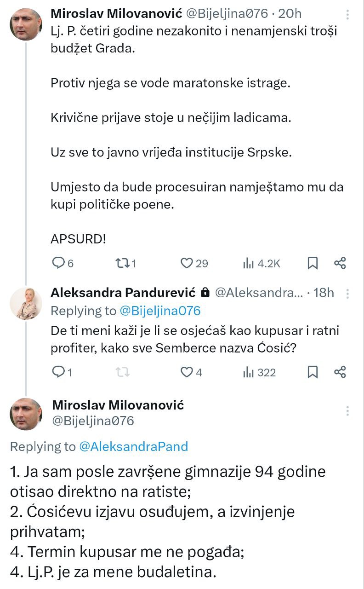Viewport: 364px width, 589px height.
Task: Retweet Aleksandra Pandurević's reply
Action: (122, 372)
